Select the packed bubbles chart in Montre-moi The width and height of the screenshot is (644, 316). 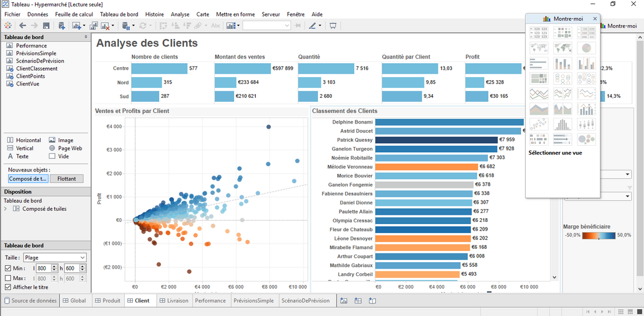pyautogui.click(x=586, y=139)
